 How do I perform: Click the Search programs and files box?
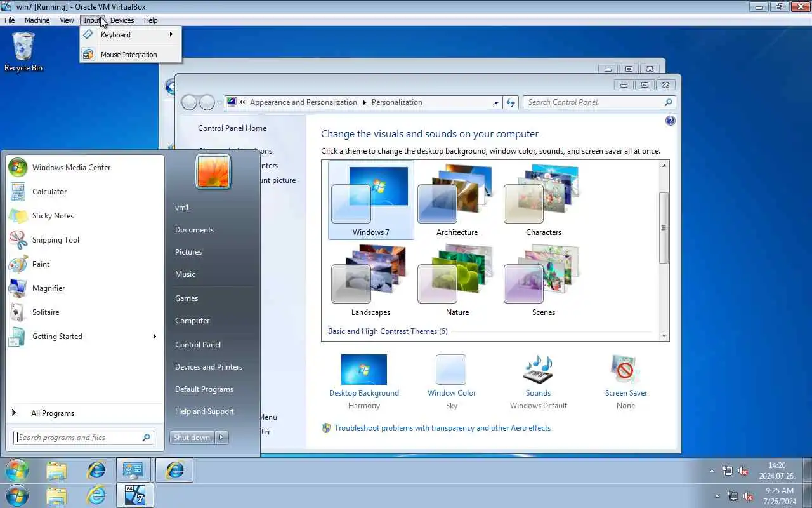[x=84, y=438]
